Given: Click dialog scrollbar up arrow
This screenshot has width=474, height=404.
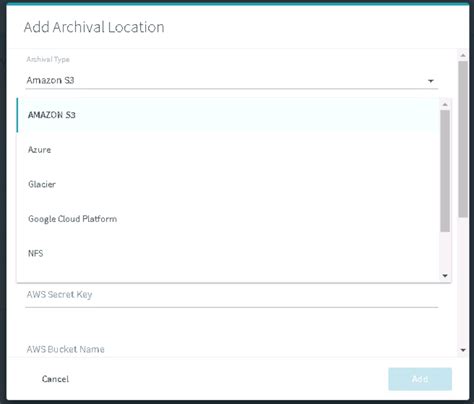Looking at the screenshot, I should pos(463,55).
